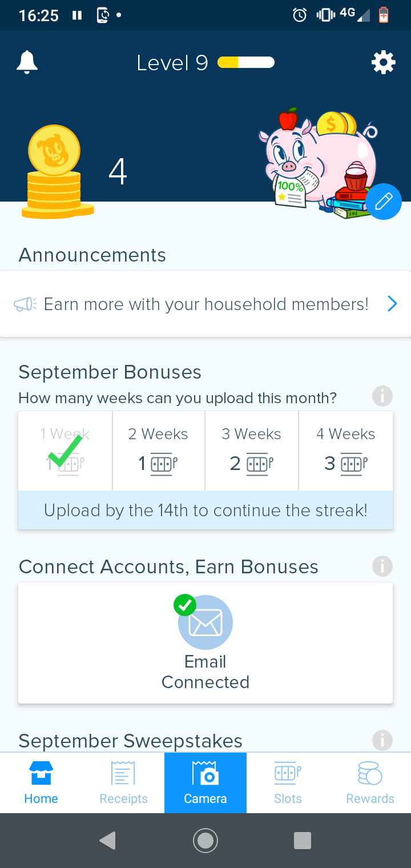Select the 4 Weeks bonus cell
The height and width of the screenshot is (868, 411).
coord(345,451)
